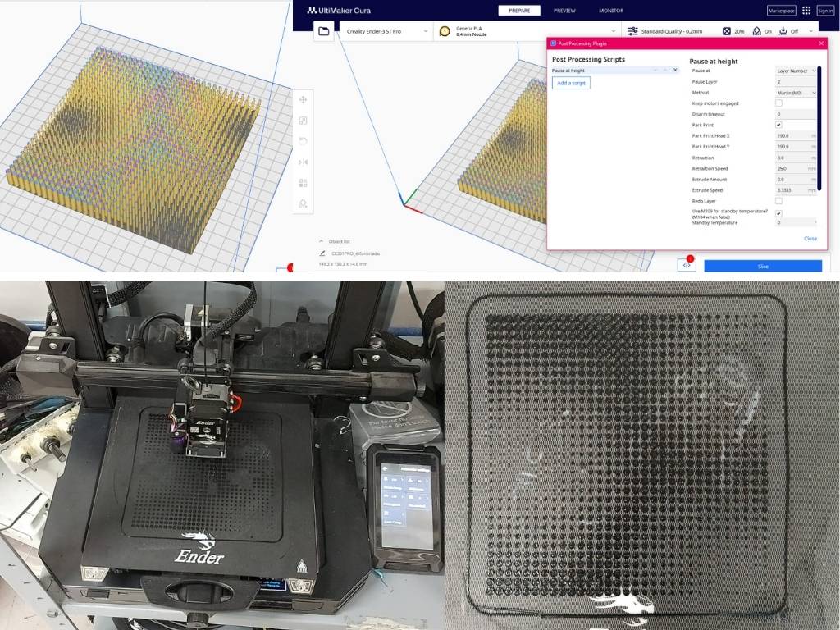This screenshot has height=630, width=840.
Task: Enable Keep motors engaged checkbox
Action: 778,103
